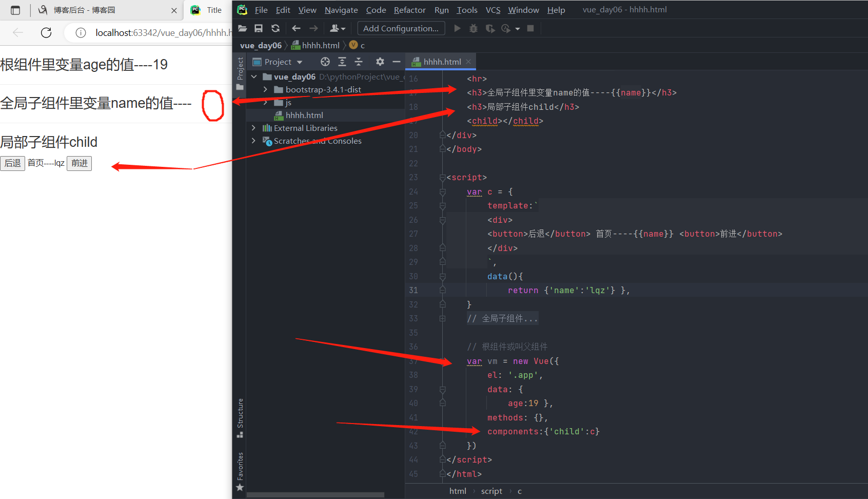This screenshot has width=868, height=499.
Task: Click the Stop square icon
Action: coord(530,28)
